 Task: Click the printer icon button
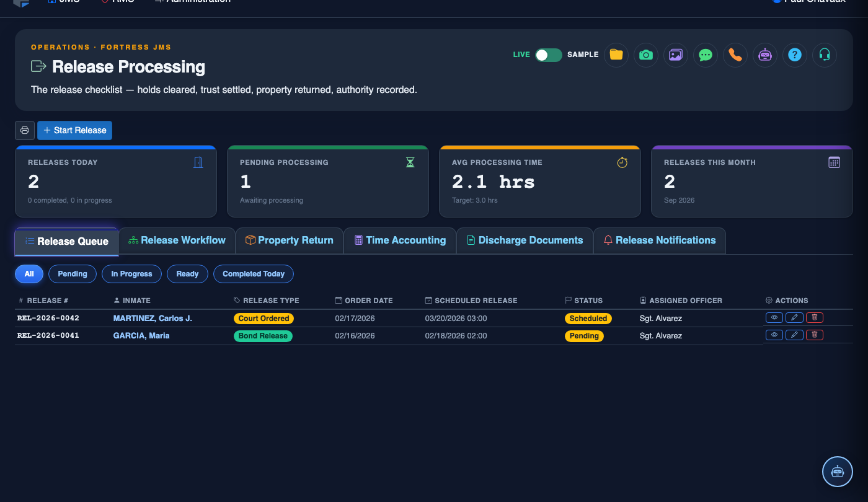click(x=25, y=130)
